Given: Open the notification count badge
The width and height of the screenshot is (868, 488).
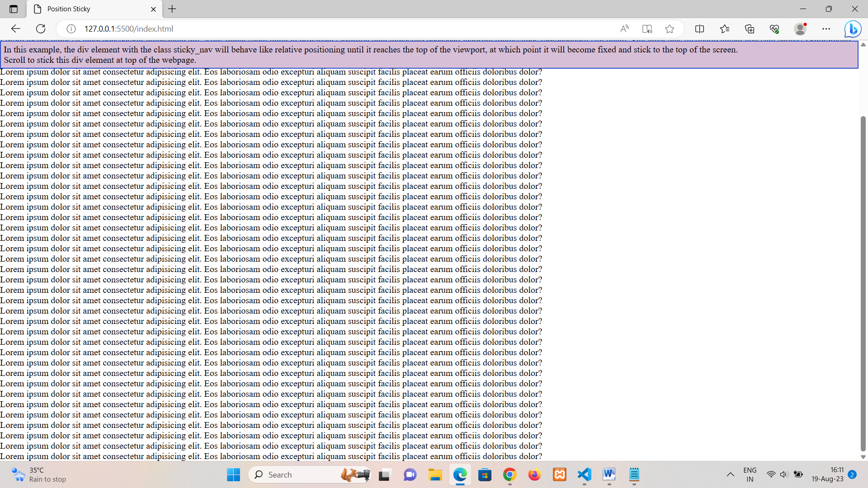Looking at the screenshot, I should coord(852,474).
